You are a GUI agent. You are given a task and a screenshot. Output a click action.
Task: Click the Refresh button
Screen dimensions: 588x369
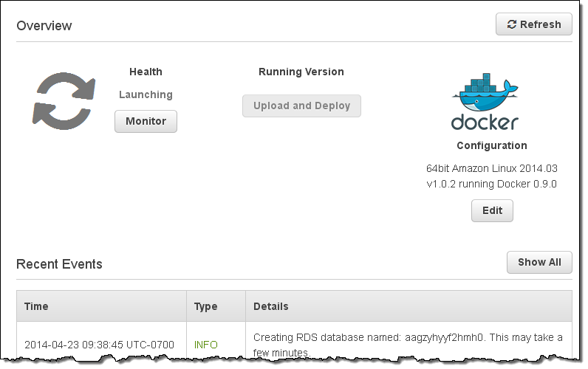[533, 24]
